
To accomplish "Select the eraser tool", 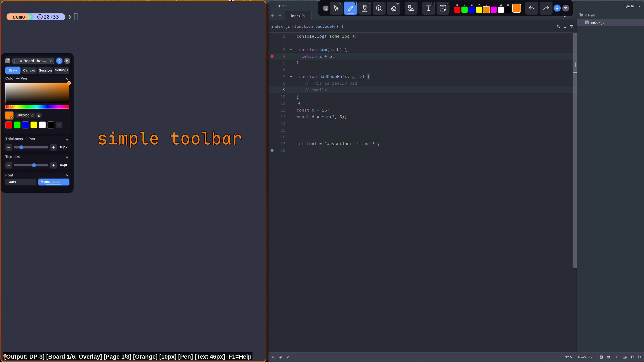I will coord(394,8).
